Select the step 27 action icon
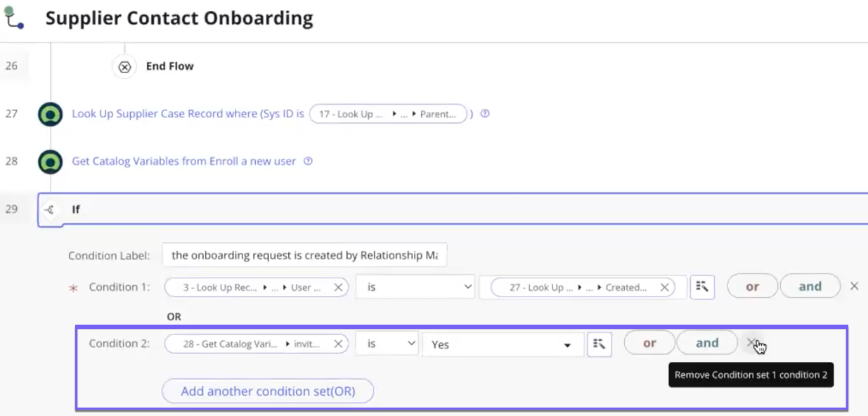 pos(50,114)
